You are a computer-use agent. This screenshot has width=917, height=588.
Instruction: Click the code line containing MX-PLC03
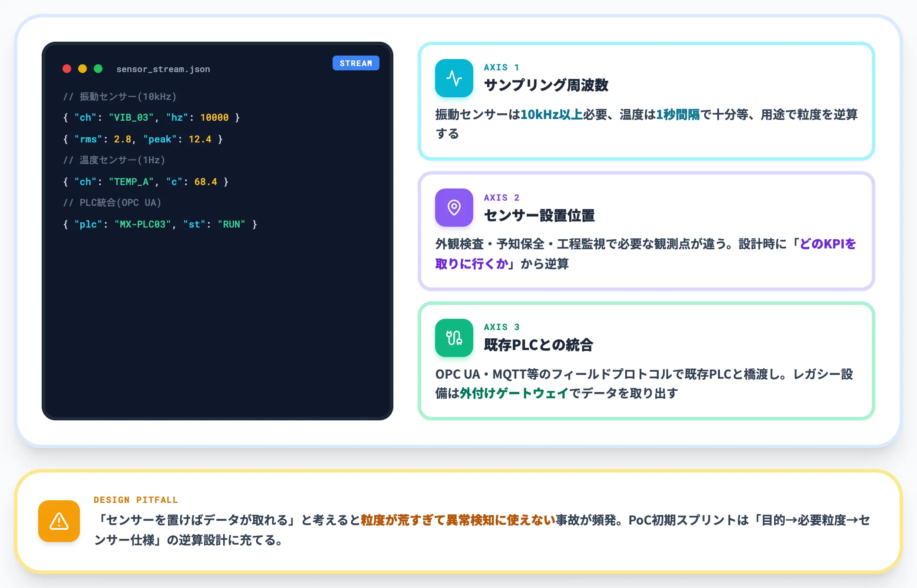[160, 225]
